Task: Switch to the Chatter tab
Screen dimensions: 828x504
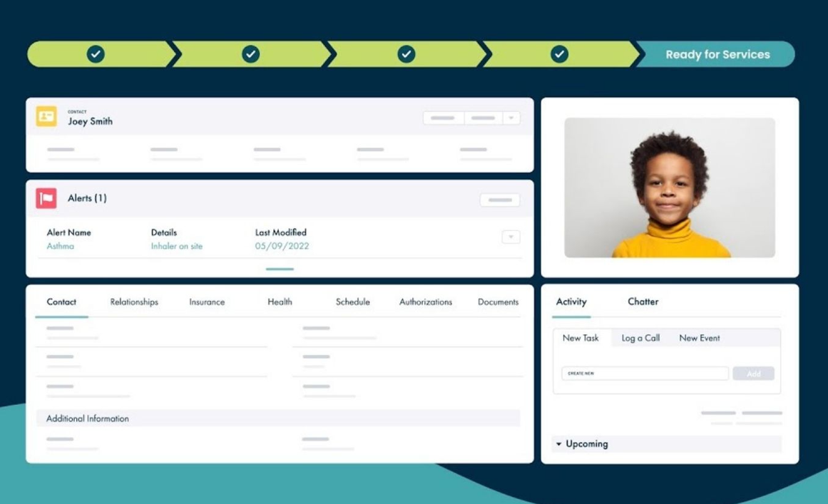Action: tap(643, 302)
